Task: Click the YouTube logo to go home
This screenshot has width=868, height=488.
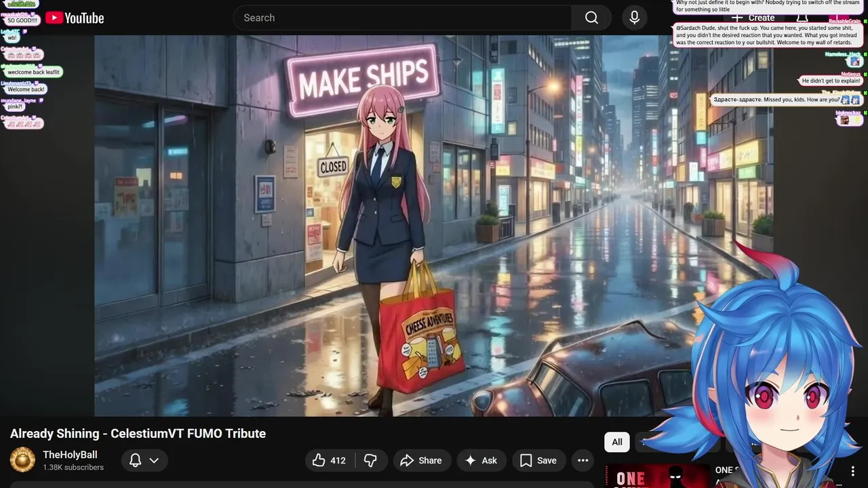Action: [75, 18]
